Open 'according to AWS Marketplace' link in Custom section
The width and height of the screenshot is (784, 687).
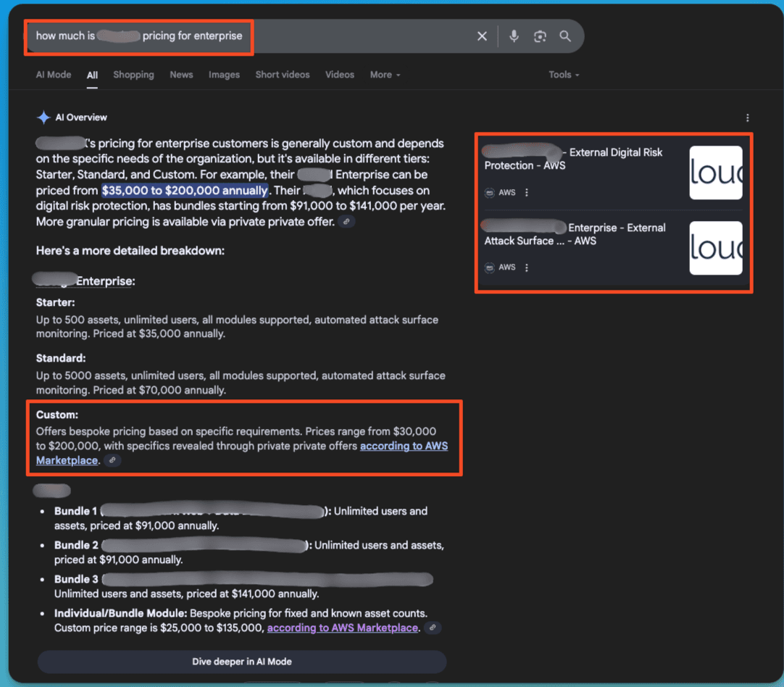point(404,446)
